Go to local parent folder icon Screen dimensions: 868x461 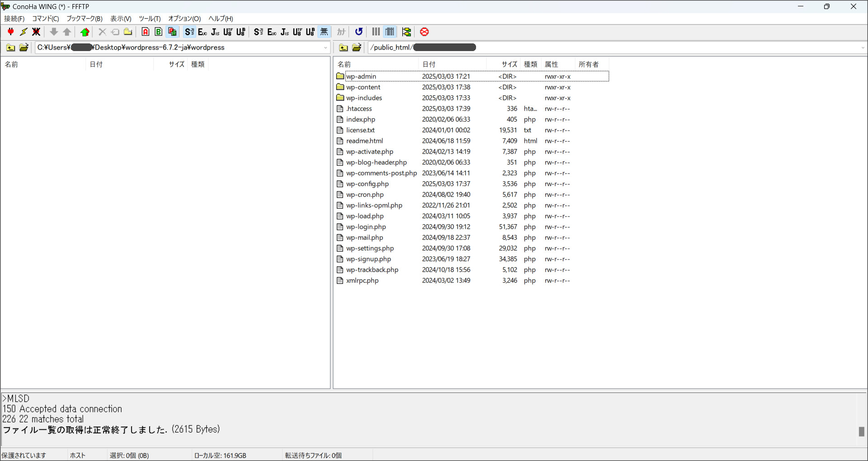point(10,47)
